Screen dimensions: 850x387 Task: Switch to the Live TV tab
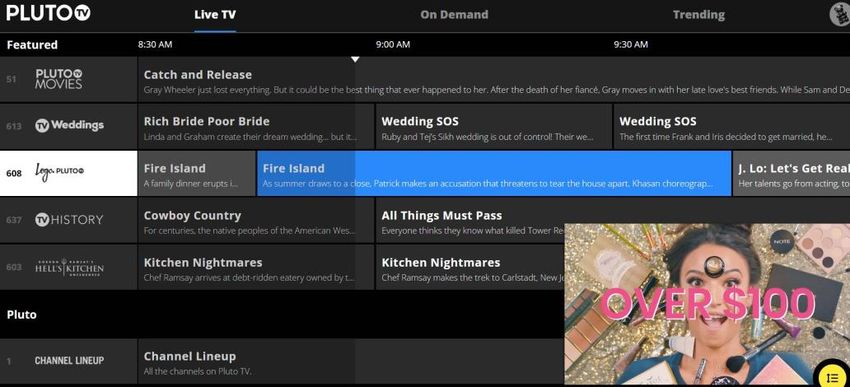click(215, 15)
